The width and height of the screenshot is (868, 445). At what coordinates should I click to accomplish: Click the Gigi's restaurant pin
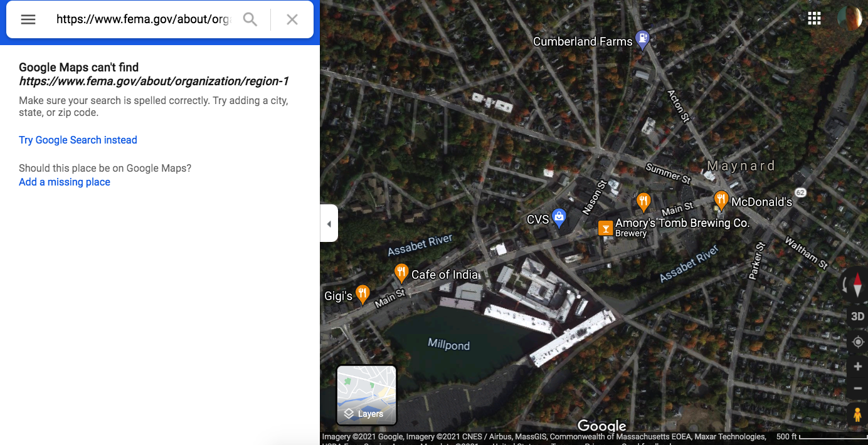(362, 294)
